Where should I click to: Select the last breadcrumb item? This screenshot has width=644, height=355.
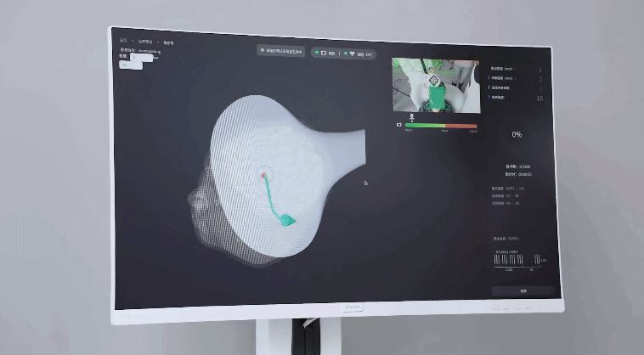[168, 42]
